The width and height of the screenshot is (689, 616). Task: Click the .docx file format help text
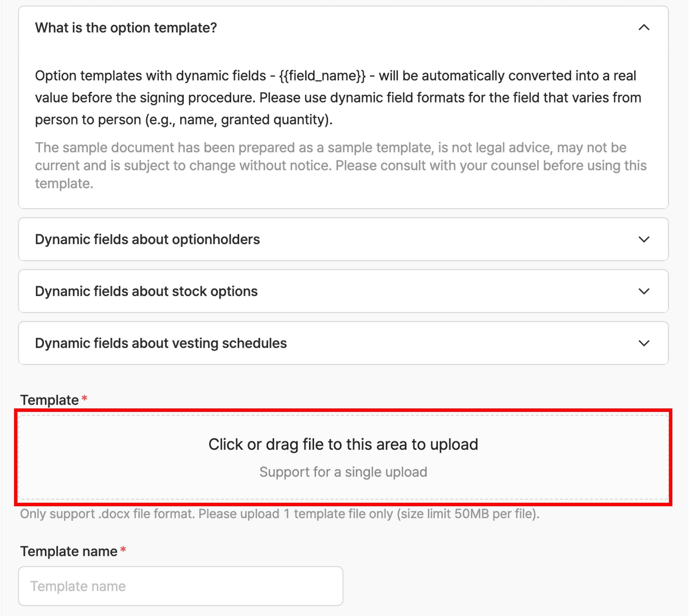pyautogui.click(x=279, y=514)
